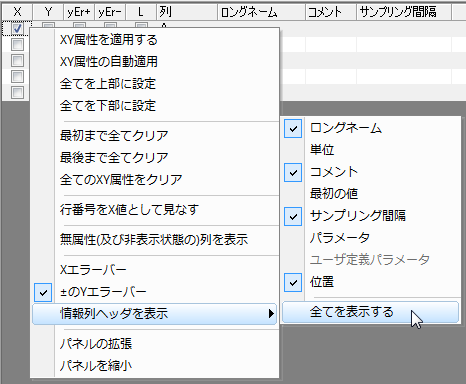Image resolution: width=466 pixels, height=384 pixels.
Task: Click the yEr- column header
Action: 110,12
